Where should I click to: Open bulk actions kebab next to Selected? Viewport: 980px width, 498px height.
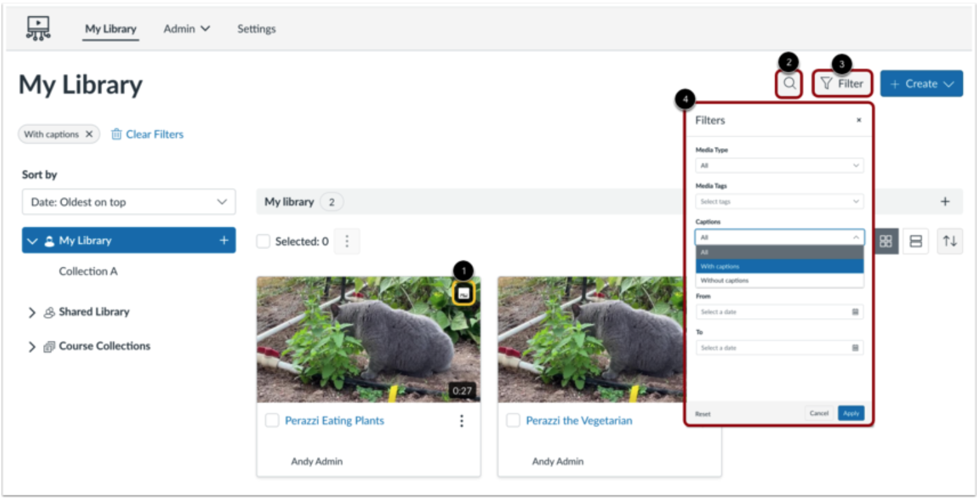pos(347,241)
